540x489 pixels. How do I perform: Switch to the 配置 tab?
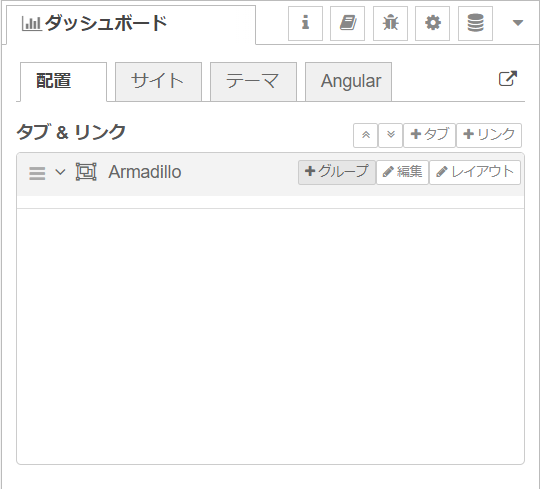pos(63,82)
